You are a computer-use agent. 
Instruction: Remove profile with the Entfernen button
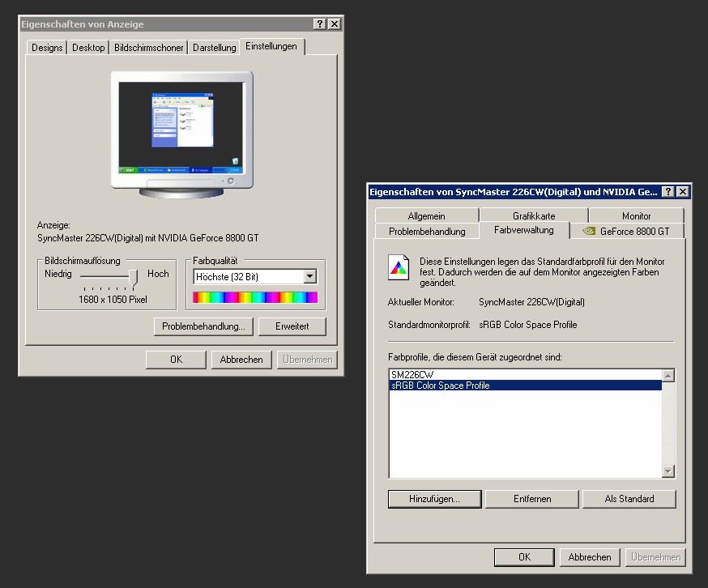[x=531, y=499]
